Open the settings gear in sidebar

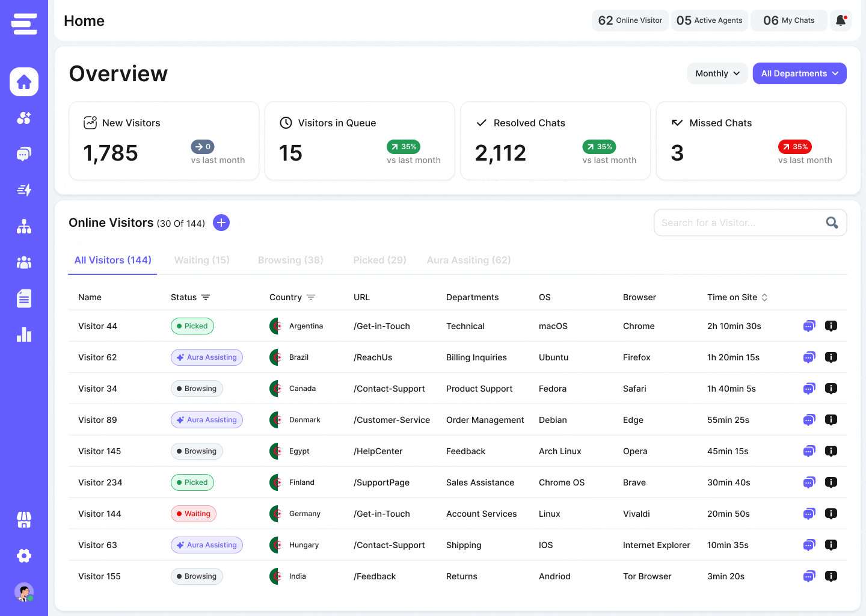(24, 556)
